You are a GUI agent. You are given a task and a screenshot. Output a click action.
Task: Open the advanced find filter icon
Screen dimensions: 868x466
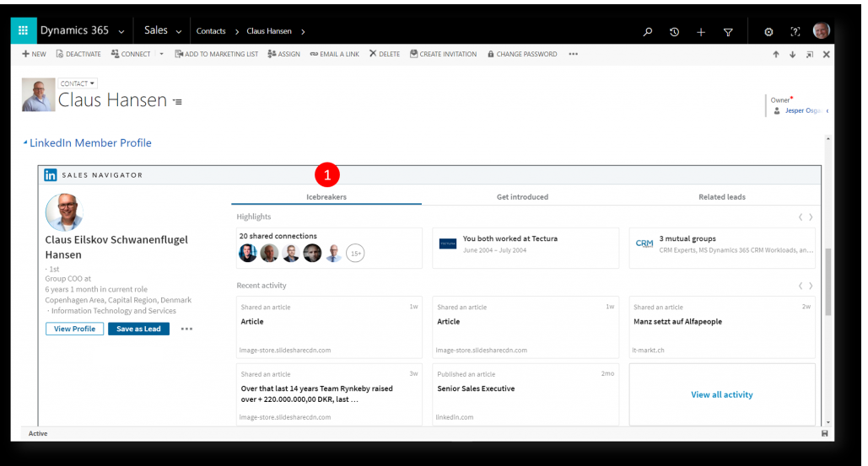[728, 32]
